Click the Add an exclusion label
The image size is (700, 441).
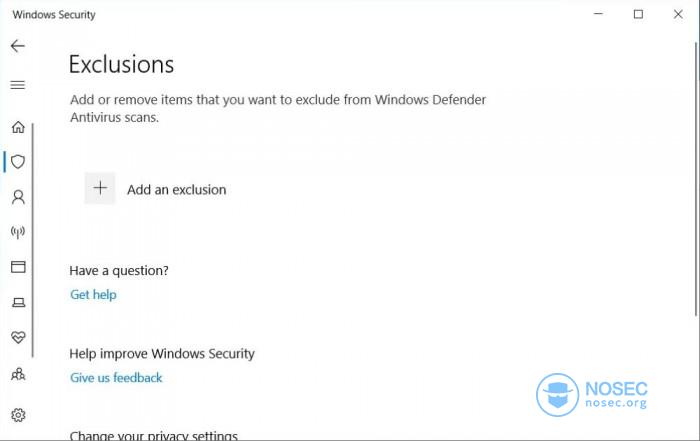[x=176, y=190]
